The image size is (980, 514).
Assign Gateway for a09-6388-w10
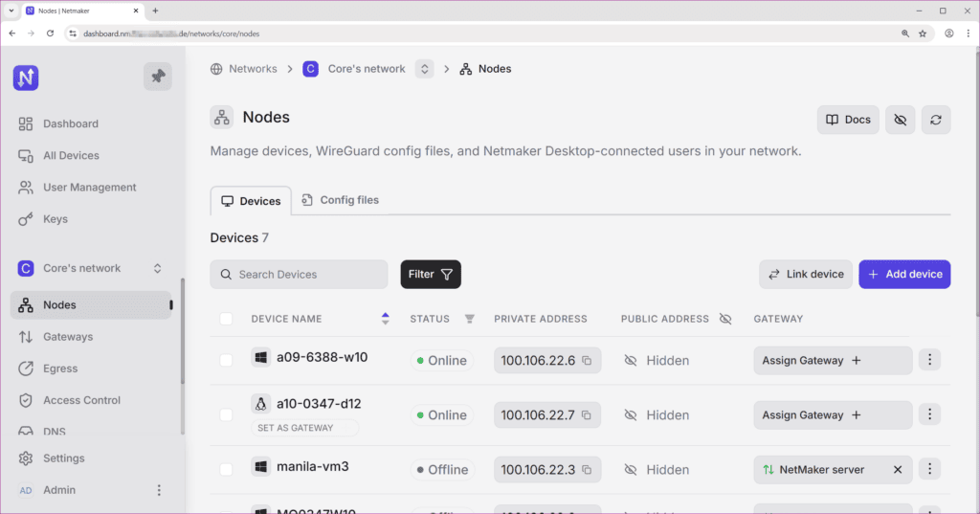click(x=833, y=361)
